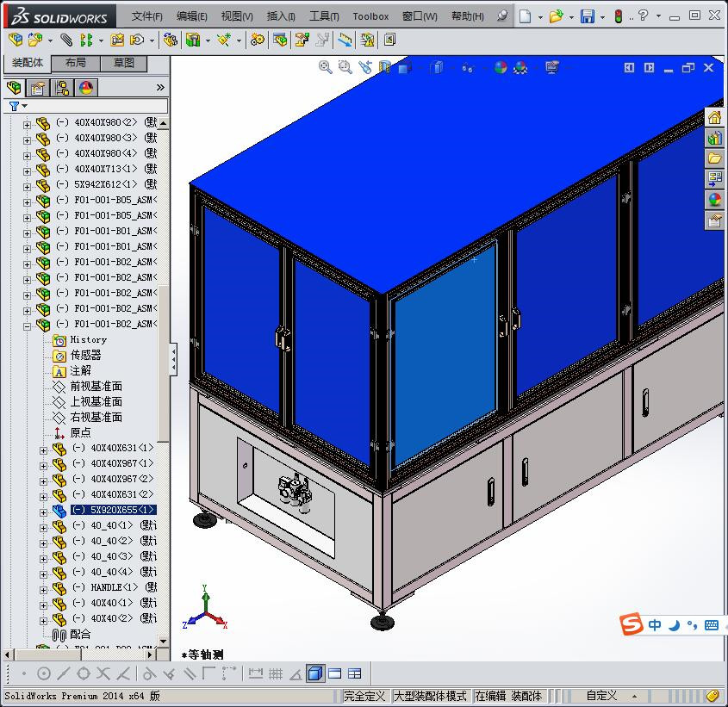Image resolution: width=728 pixels, height=707 pixels.
Task: Open the 视图(V) menu
Action: 237,16
